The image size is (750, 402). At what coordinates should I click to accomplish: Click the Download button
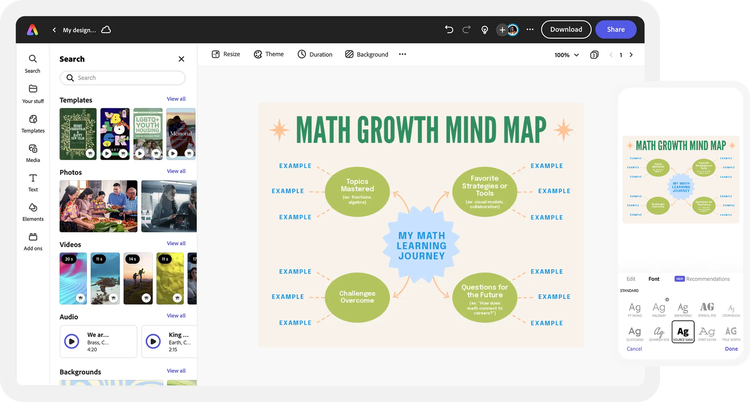[x=566, y=30]
